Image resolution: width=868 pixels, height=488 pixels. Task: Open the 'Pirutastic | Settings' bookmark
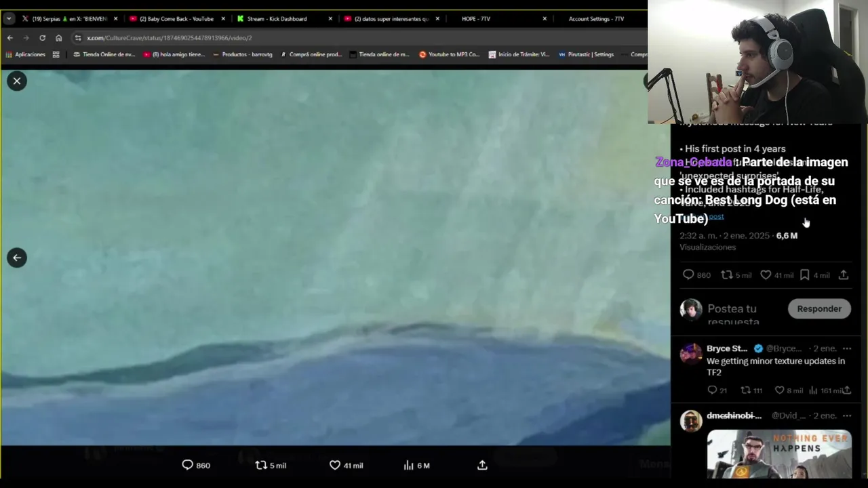click(586, 55)
